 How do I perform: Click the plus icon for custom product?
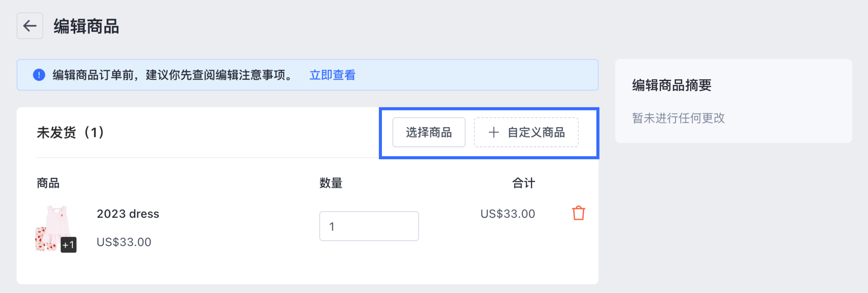(x=494, y=132)
